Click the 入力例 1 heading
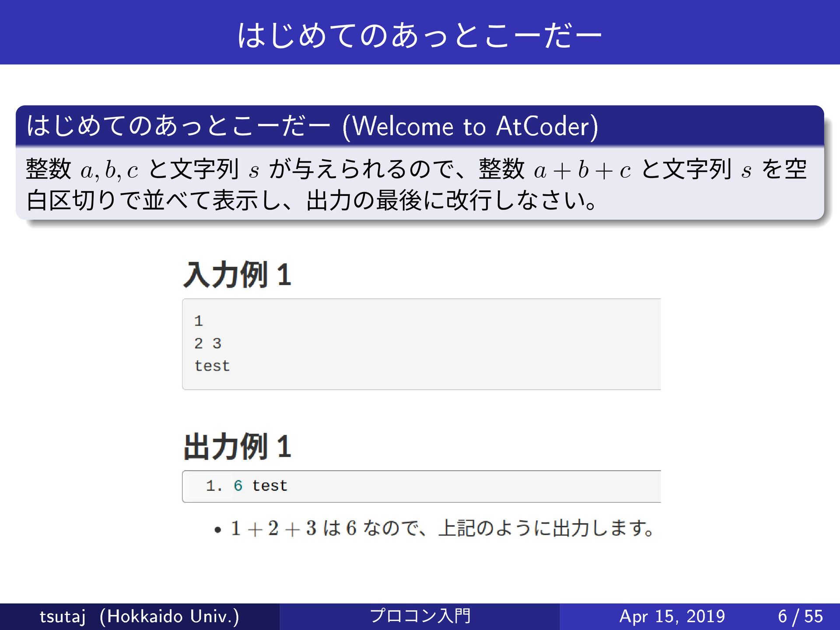840x630 pixels. [x=237, y=275]
